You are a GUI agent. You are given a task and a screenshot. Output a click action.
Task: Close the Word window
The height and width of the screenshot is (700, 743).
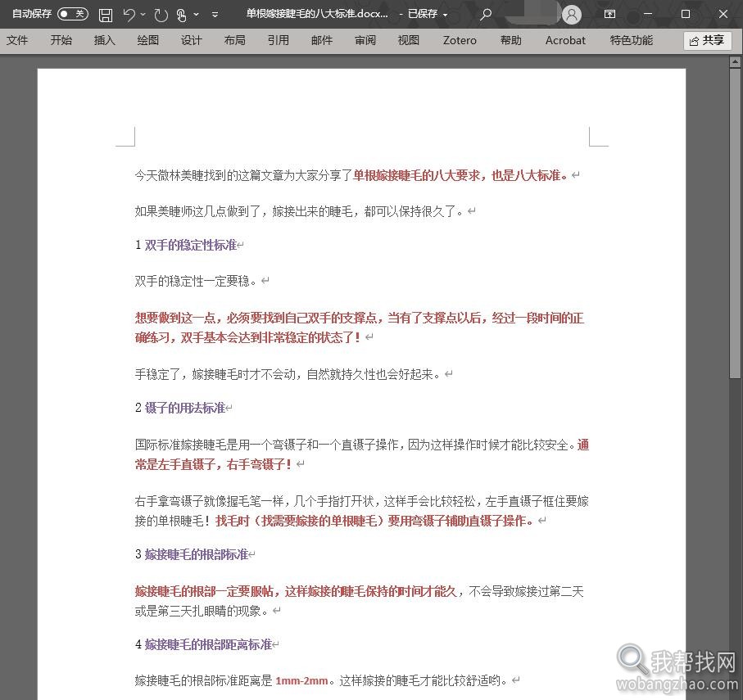point(723,14)
